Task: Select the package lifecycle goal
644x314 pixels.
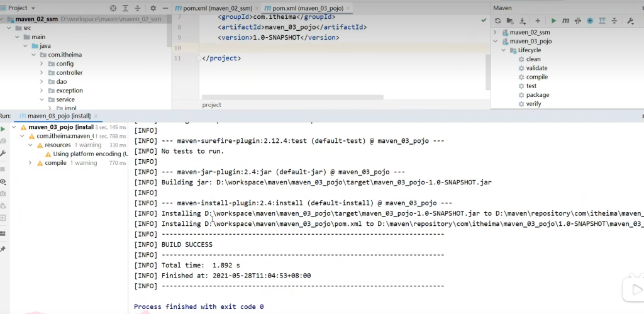Action: [537, 95]
